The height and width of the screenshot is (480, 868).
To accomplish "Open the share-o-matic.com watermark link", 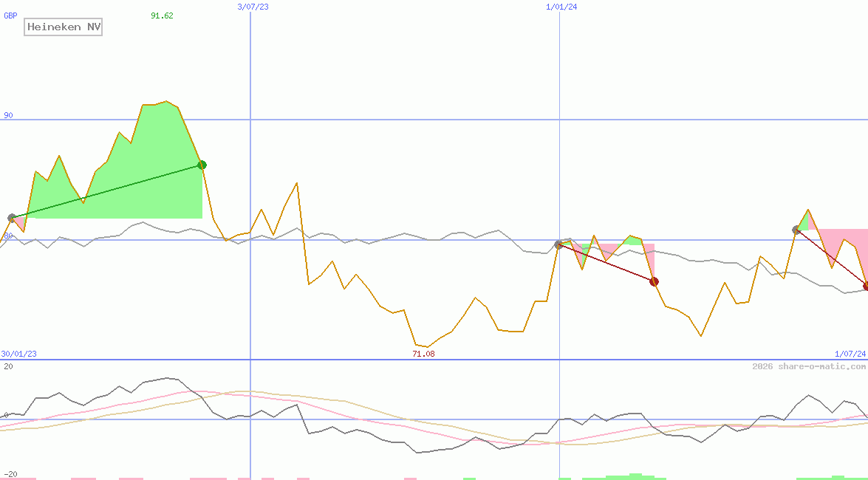I will 809,366.
